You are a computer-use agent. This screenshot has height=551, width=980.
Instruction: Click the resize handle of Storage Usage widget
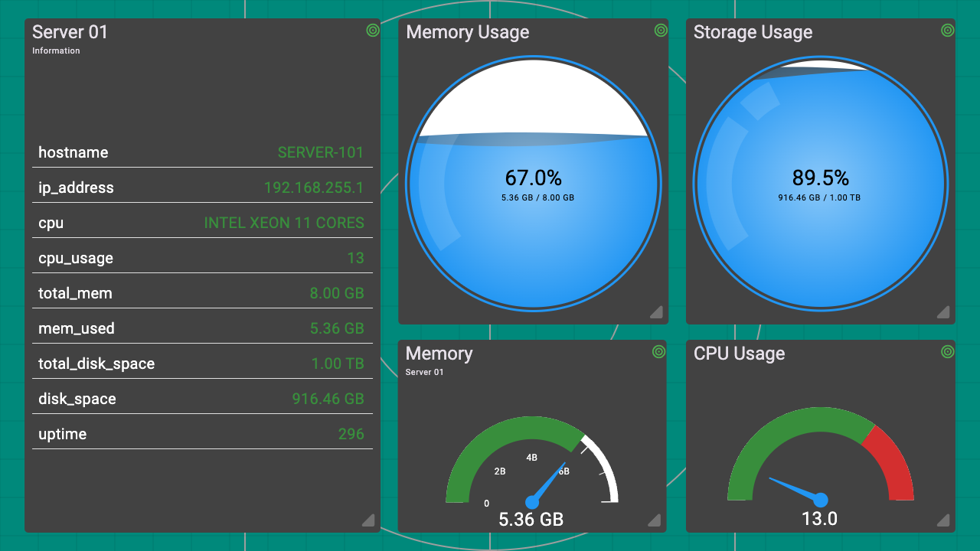pyautogui.click(x=943, y=311)
